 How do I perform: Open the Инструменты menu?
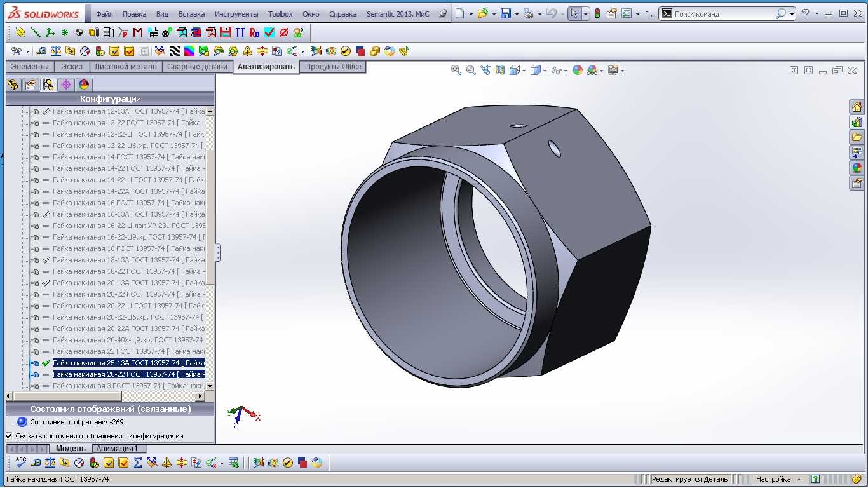coord(236,14)
